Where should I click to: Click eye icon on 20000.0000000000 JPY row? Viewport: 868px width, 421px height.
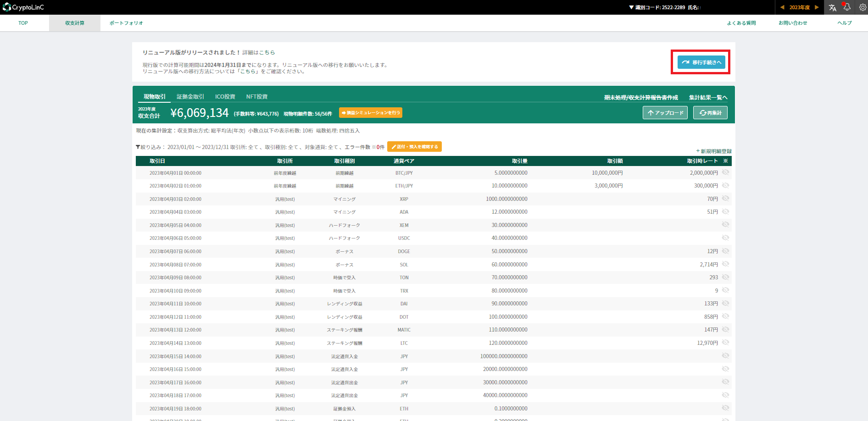tap(725, 369)
